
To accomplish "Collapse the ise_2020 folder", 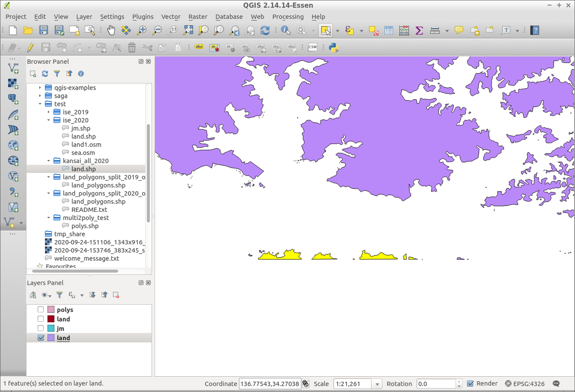I will (48, 120).
